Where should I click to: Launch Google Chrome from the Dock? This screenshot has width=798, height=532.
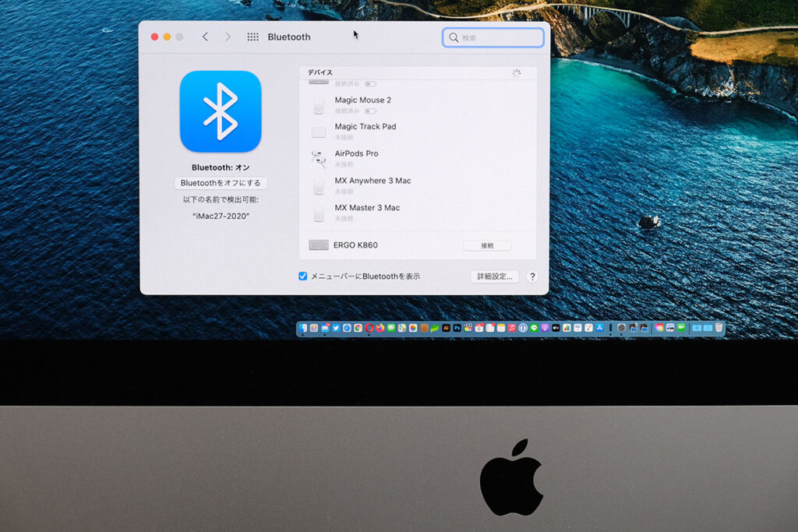358,328
